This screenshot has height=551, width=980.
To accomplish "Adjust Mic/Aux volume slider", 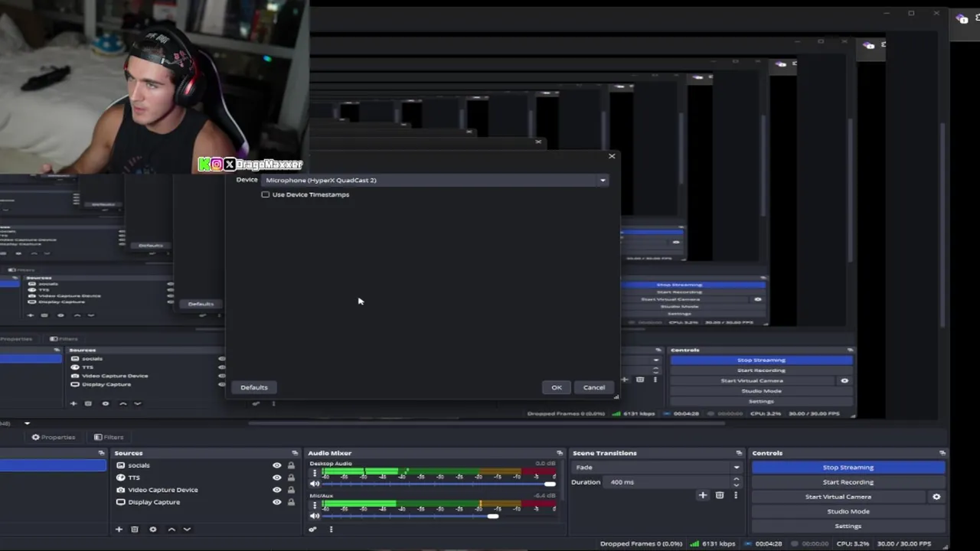I will (439, 517).
